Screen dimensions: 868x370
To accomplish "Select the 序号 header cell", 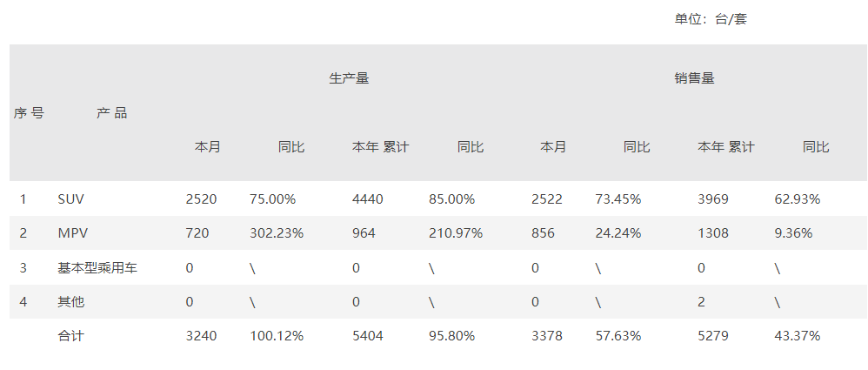I will pos(29,113).
